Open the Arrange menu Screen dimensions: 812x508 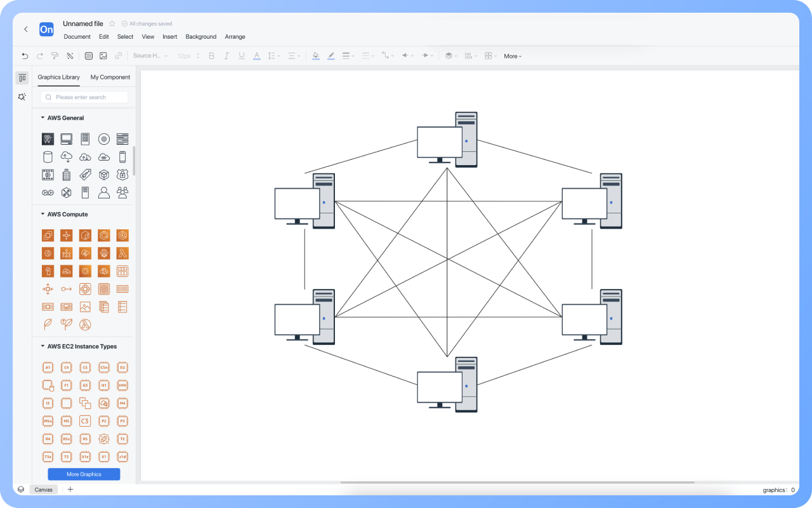(235, 37)
